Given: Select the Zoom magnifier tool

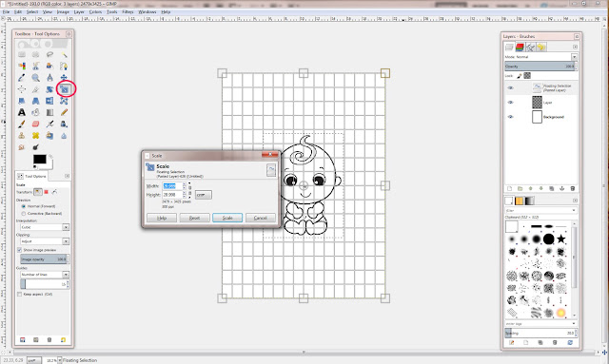Looking at the screenshot, I should point(36,78).
